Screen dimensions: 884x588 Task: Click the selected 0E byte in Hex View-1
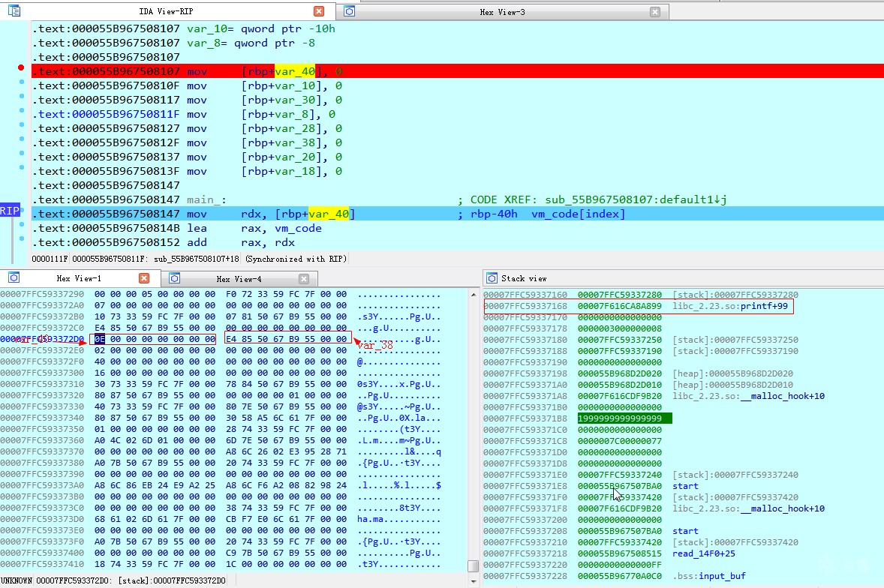99,339
